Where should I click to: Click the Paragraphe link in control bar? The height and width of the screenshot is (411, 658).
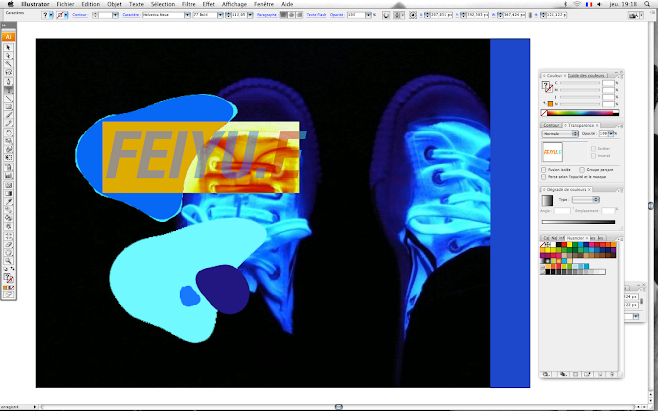tap(267, 15)
